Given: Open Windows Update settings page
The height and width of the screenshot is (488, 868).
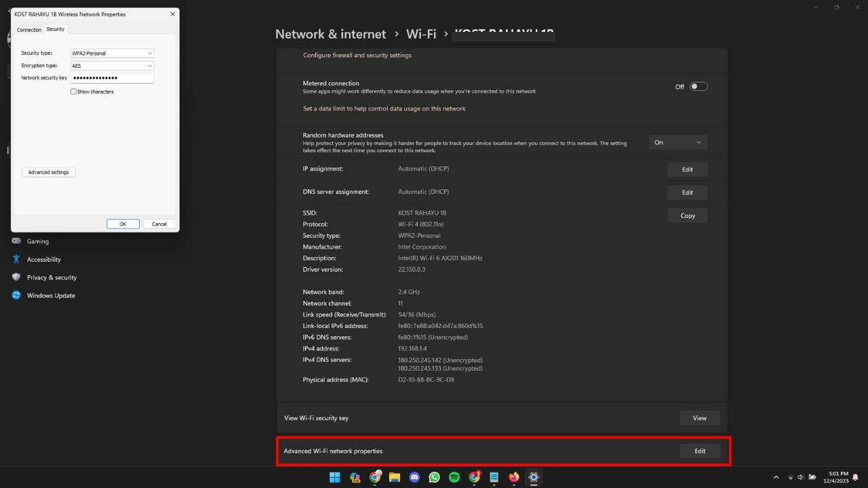Looking at the screenshot, I should pyautogui.click(x=51, y=296).
